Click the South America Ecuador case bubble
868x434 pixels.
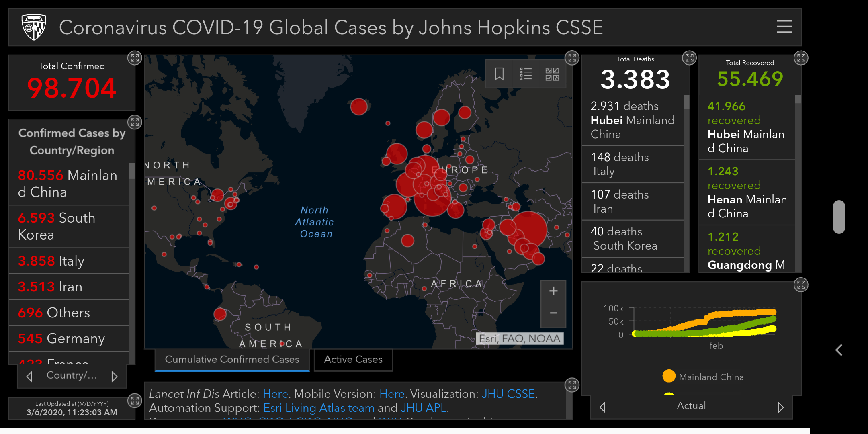(220, 314)
